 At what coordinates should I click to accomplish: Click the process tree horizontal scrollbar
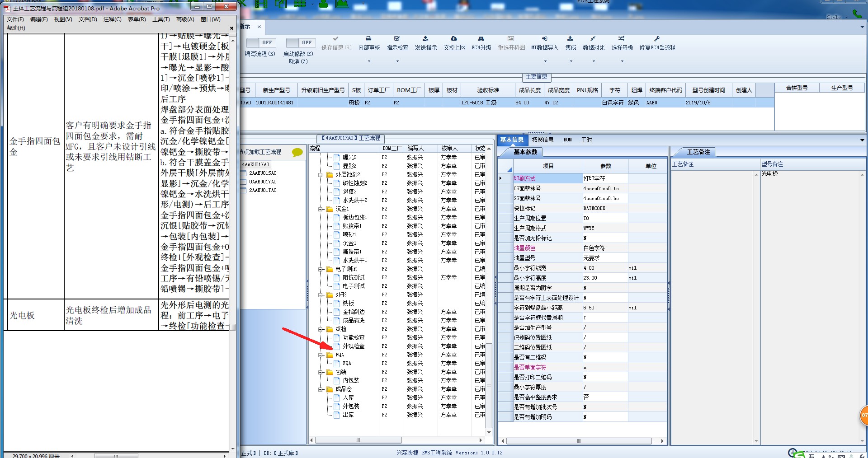pyautogui.click(x=358, y=440)
